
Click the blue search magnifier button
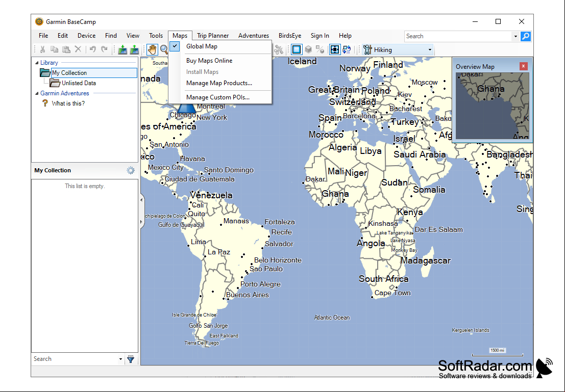[x=526, y=36]
